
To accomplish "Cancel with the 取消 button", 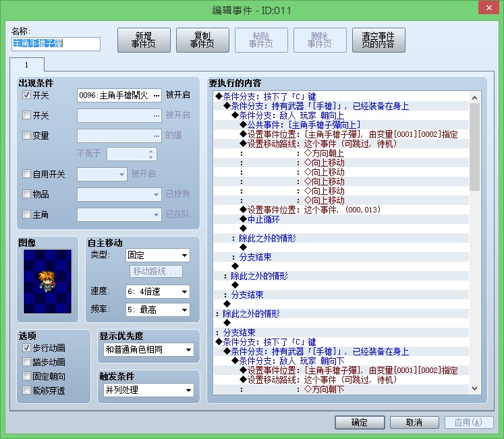I will [414, 422].
